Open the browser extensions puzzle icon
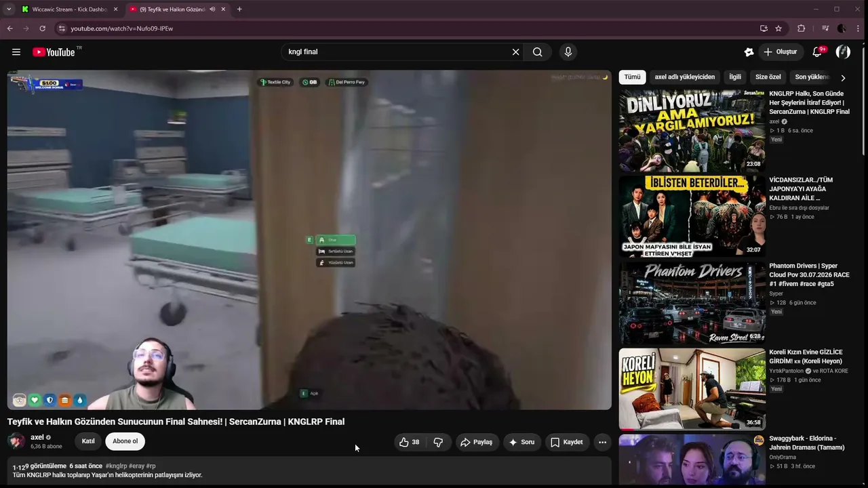Image resolution: width=868 pixels, height=488 pixels. point(801,28)
